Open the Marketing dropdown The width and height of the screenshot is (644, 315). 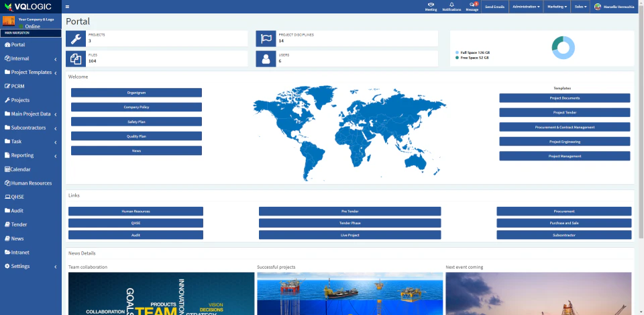[x=557, y=7]
